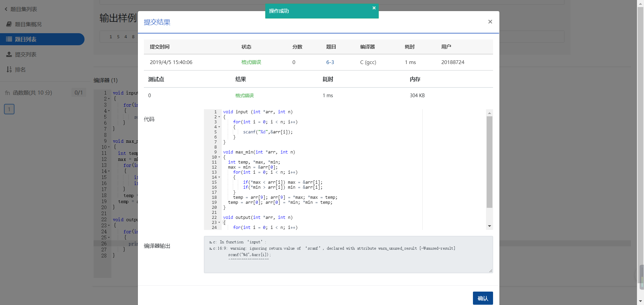The height and width of the screenshot is (305, 644).
Task: Click the code viewer scroll up arrow
Action: (489, 113)
